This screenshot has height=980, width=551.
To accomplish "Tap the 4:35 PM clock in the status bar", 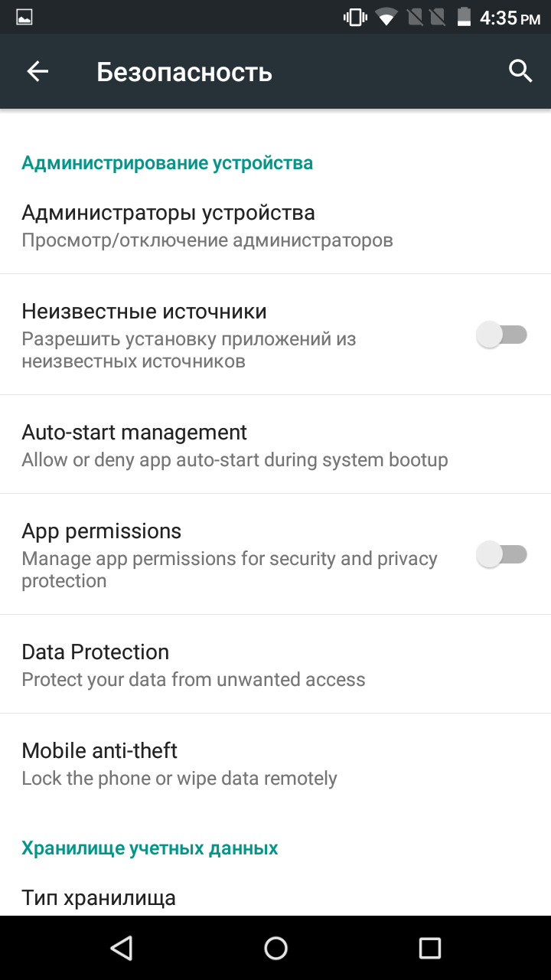I will point(510,18).
